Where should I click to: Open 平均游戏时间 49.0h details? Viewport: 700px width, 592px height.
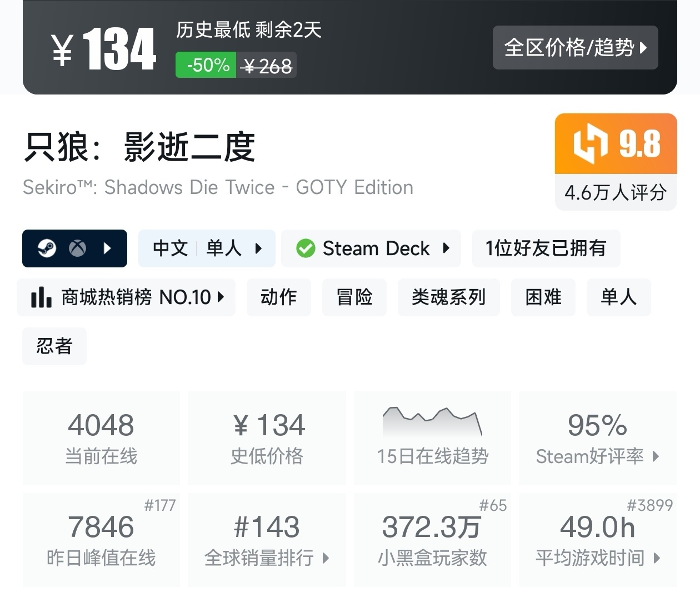pos(597,539)
